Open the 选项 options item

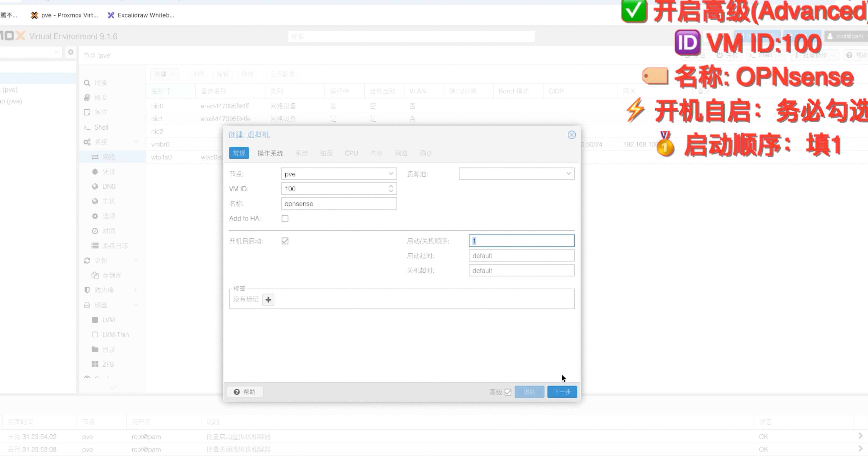click(109, 216)
